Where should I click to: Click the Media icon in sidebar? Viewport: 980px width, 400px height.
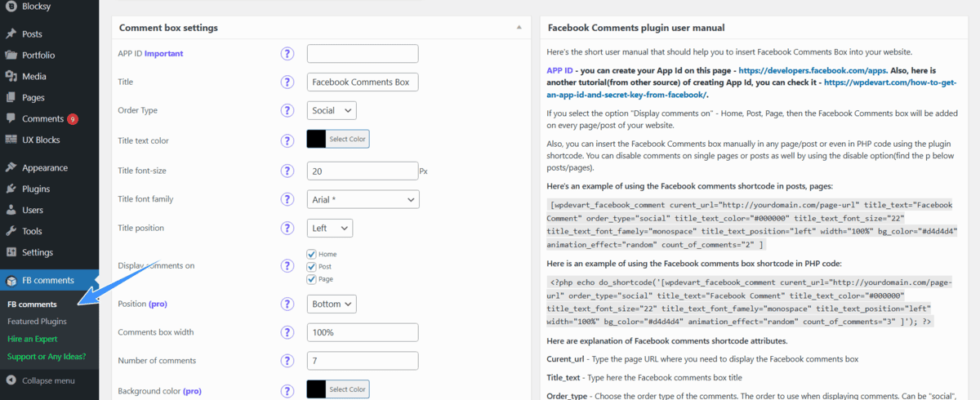11,77
